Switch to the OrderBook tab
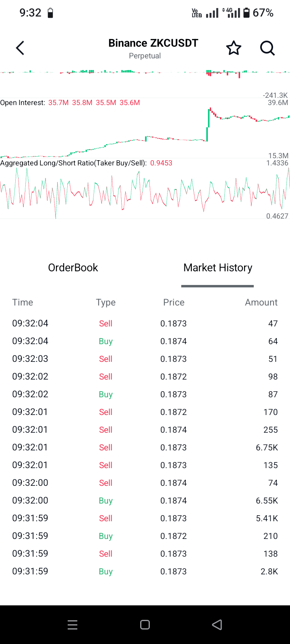Screen dimensions: 290x644 (73, 268)
